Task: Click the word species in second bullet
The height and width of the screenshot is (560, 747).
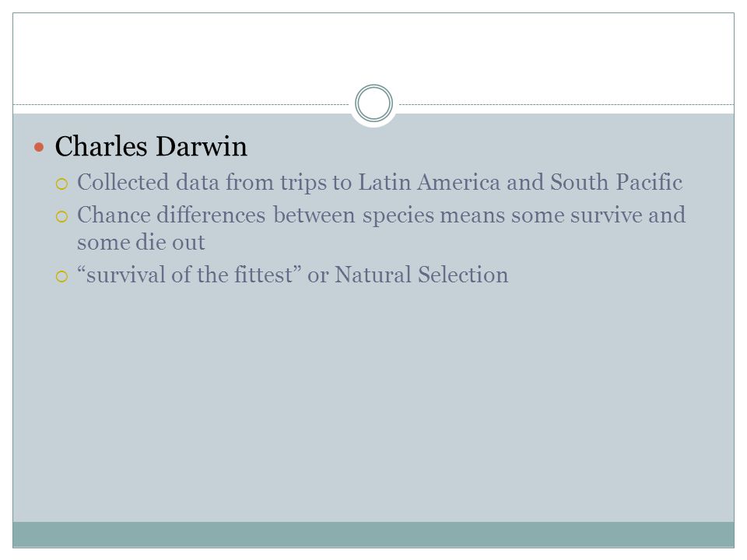Action: click(398, 215)
